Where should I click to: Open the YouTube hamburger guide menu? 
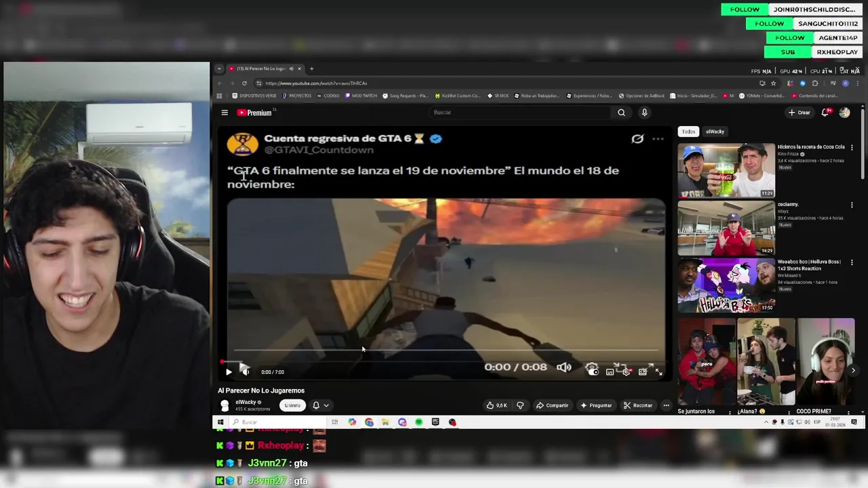(x=224, y=113)
